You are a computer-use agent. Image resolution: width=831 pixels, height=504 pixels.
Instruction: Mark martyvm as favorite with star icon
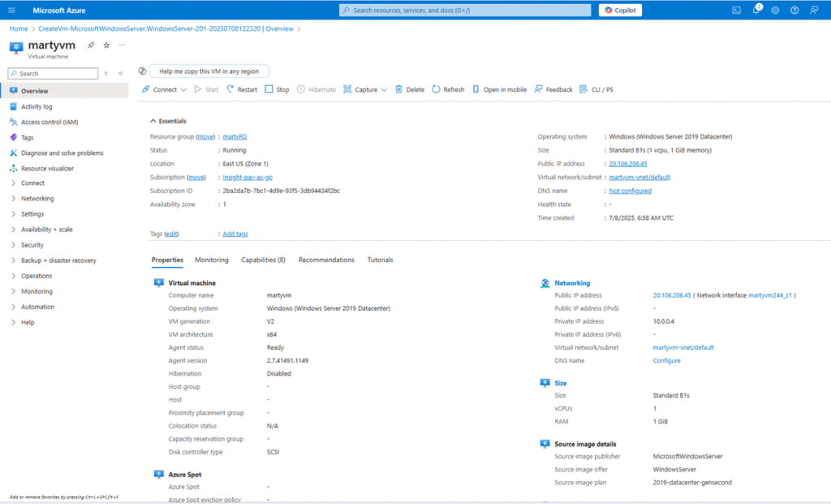tap(106, 45)
